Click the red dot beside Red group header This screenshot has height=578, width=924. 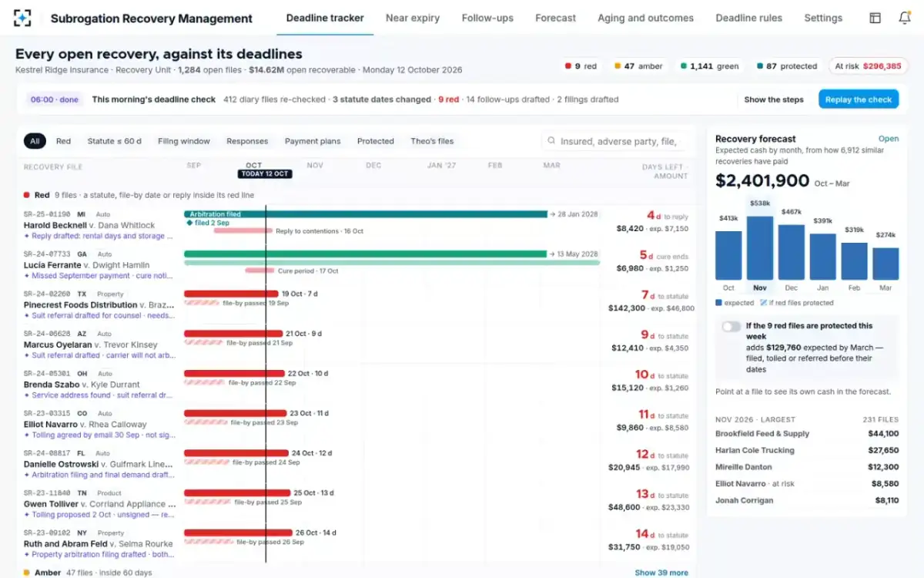pos(27,196)
